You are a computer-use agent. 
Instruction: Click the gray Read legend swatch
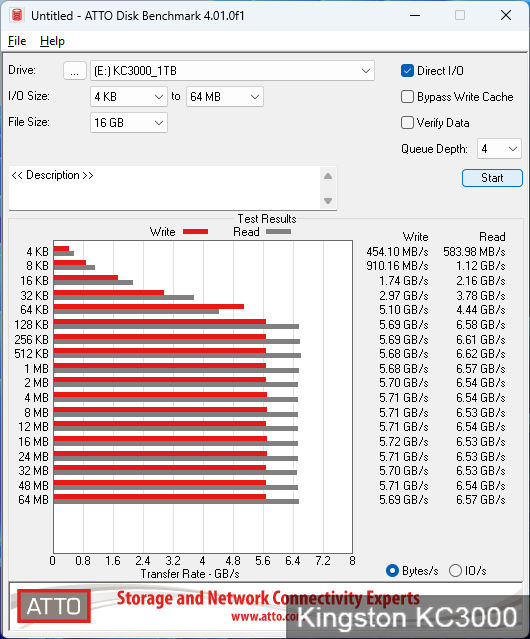click(x=279, y=232)
